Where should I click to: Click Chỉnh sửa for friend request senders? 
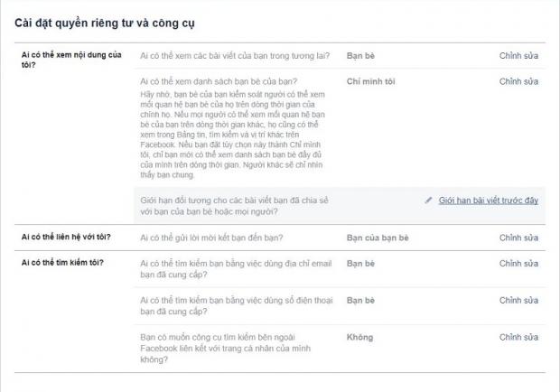518,238
